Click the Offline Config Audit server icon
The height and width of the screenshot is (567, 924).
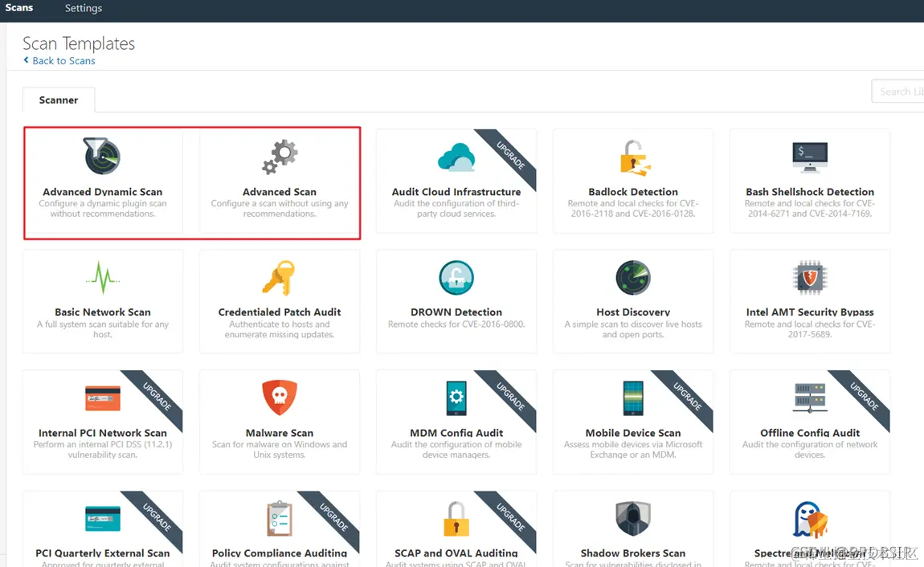pos(810,398)
